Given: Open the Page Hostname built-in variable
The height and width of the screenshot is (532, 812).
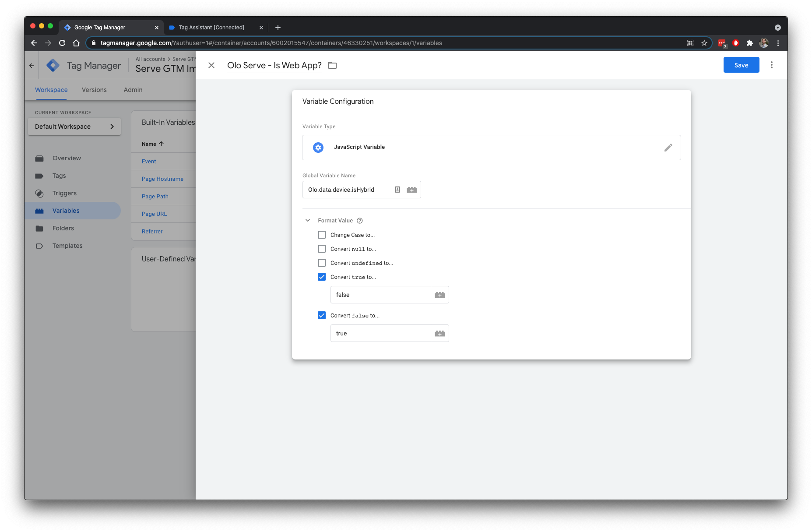Looking at the screenshot, I should [x=162, y=179].
